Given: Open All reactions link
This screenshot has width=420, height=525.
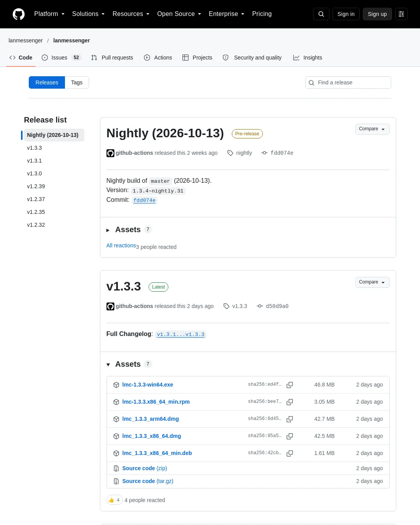Looking at the screenshot, I should (121, 245).
